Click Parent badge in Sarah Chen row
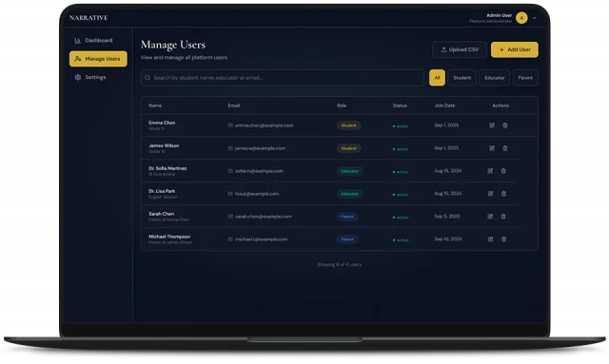 347,217
